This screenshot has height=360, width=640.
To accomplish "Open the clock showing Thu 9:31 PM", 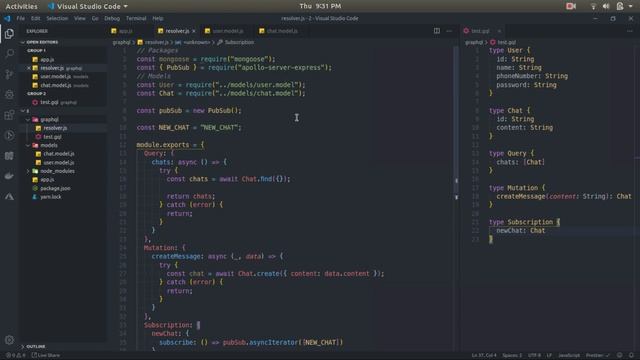I will point(320,6).
